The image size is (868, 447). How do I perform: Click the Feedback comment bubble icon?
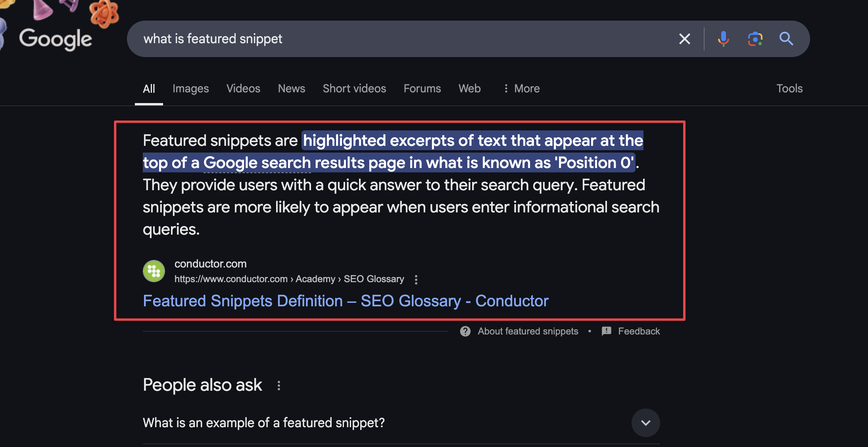click(606, 330)
